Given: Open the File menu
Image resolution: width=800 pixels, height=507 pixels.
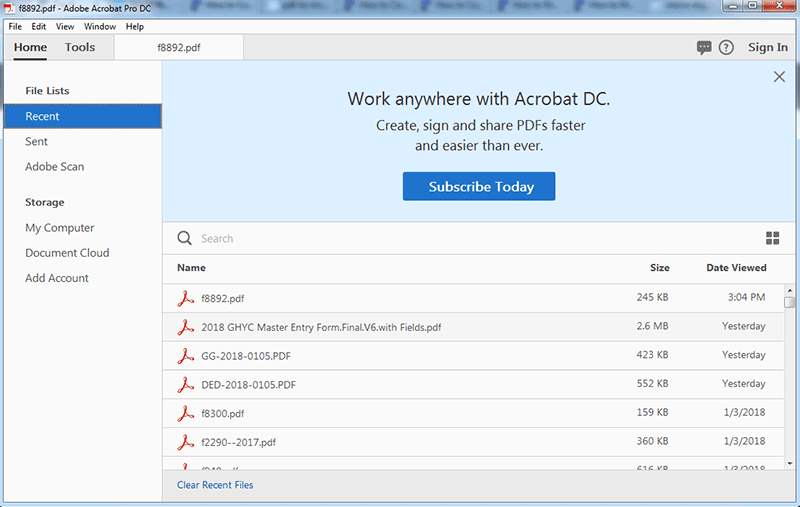Looking at the screenshot, I should pos(15,27).
